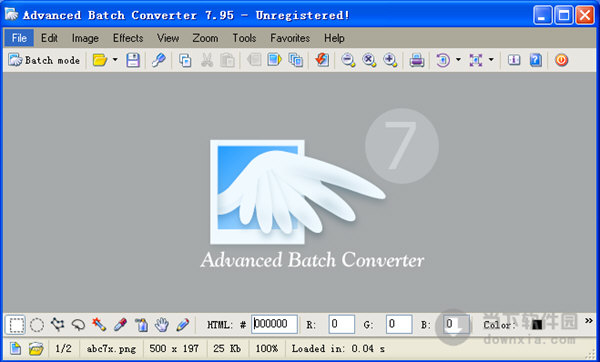
Task: Select the elliptical selection tool
Action: [x=37, y=325]
